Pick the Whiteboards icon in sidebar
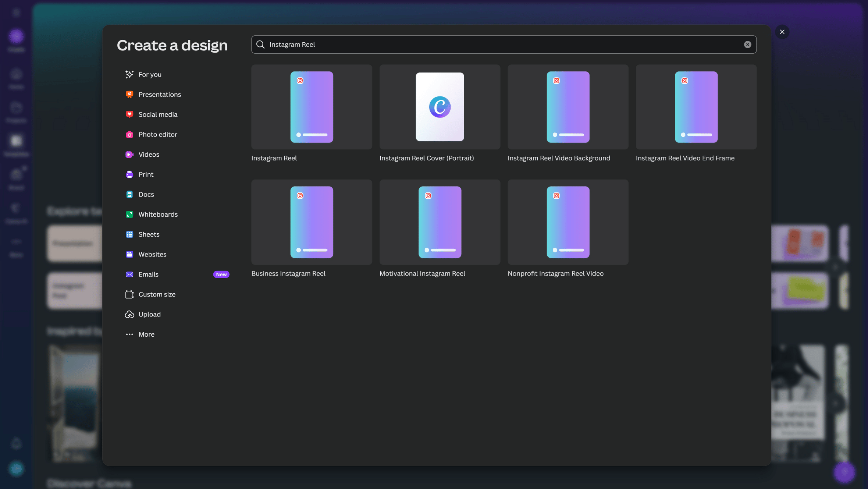Image resolution: width=868 pixels, height=489 pixels. point(129,215)
